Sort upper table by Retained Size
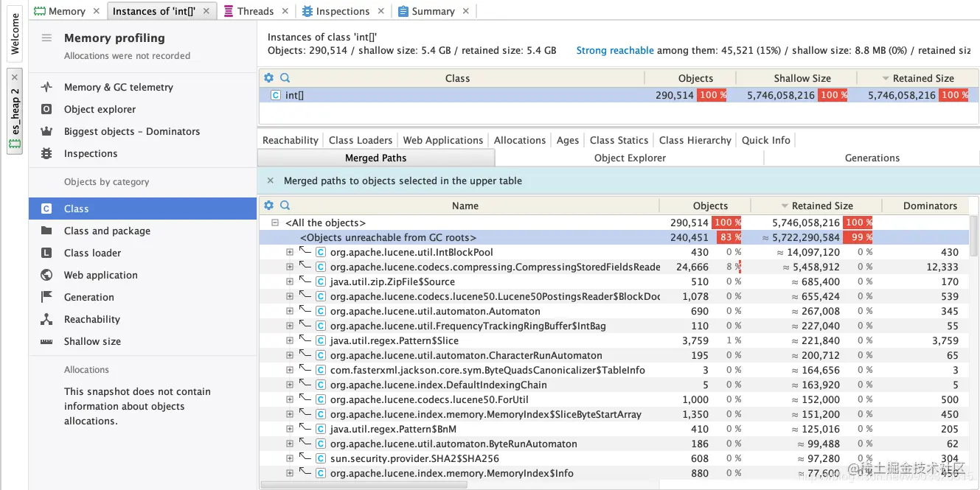This screenshot has height=490, width=980. click(918, 78)
